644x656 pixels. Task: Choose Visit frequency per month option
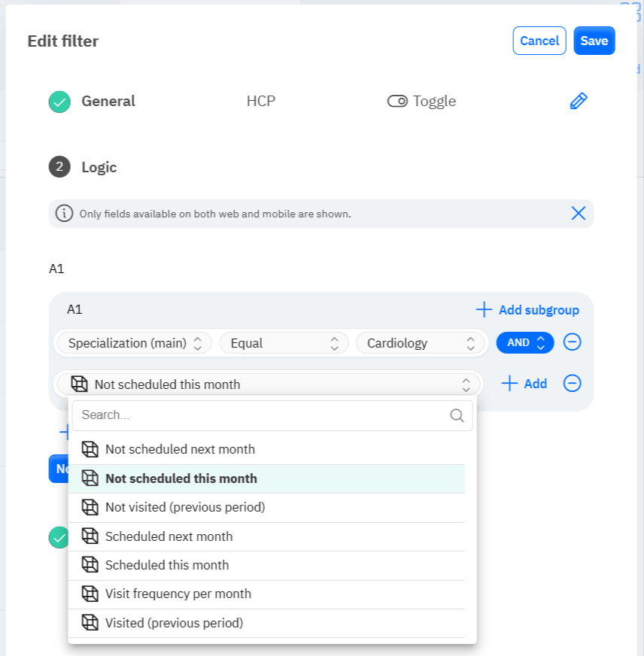[266, 594]
